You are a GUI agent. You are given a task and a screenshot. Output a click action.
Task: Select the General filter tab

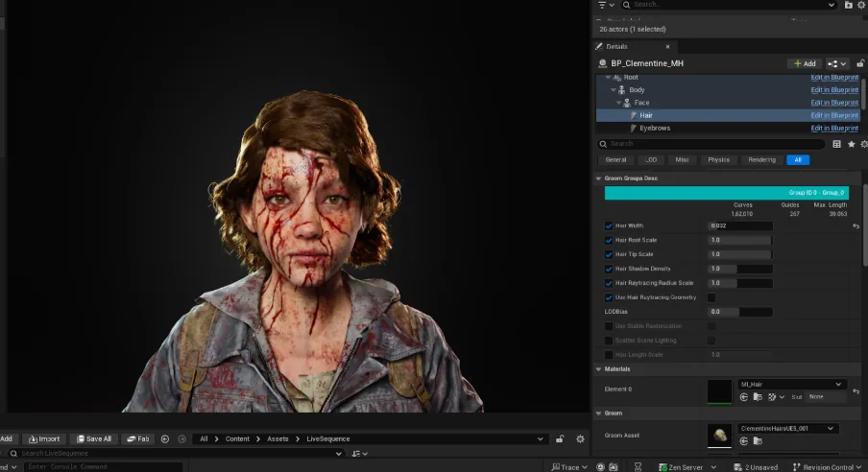[x=615, y=160]
